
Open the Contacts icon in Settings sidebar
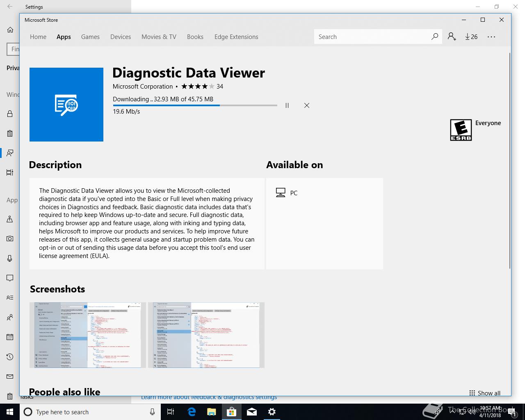tap(10, 317)
